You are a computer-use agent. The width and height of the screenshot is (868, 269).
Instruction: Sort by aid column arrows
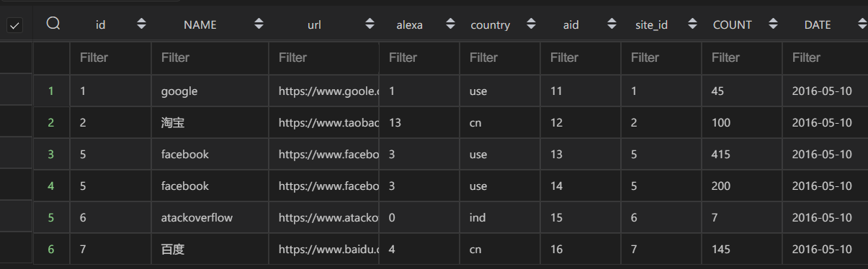612,24
